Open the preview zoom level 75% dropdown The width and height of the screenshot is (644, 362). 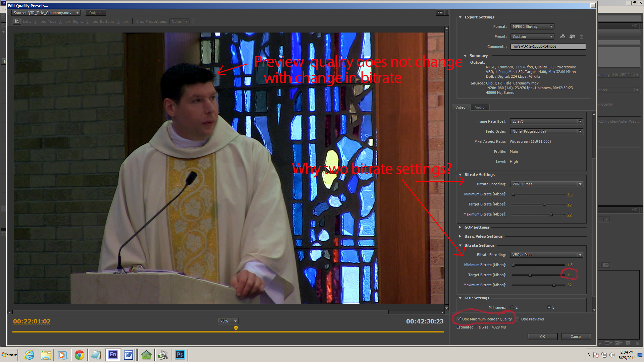click(228, 321)
